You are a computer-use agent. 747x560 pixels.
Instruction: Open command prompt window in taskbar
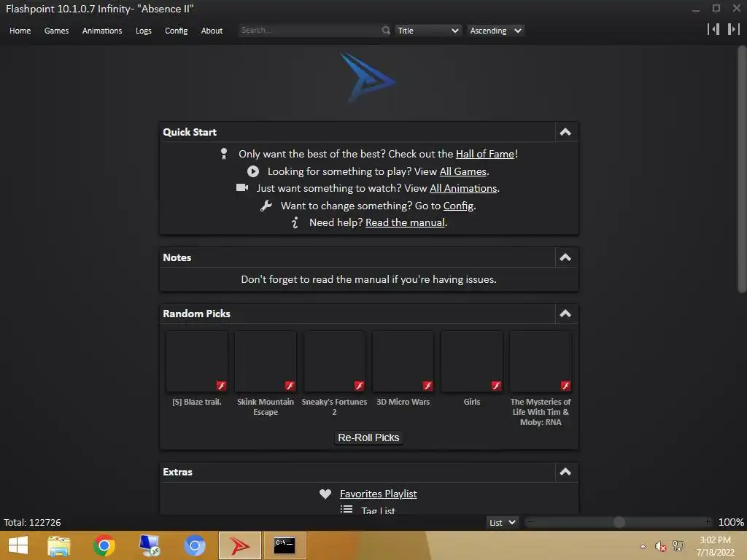tap(285, 545)
